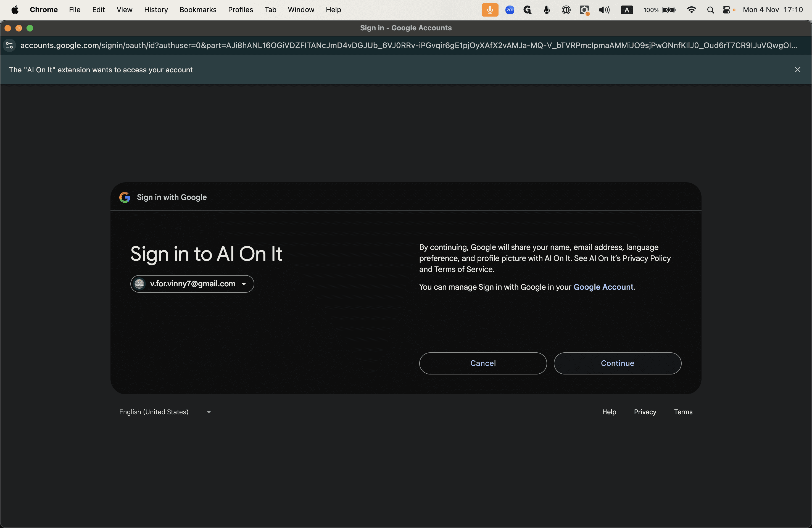
Task: Click the screen recording icon in menu bar
Action: 584,10
